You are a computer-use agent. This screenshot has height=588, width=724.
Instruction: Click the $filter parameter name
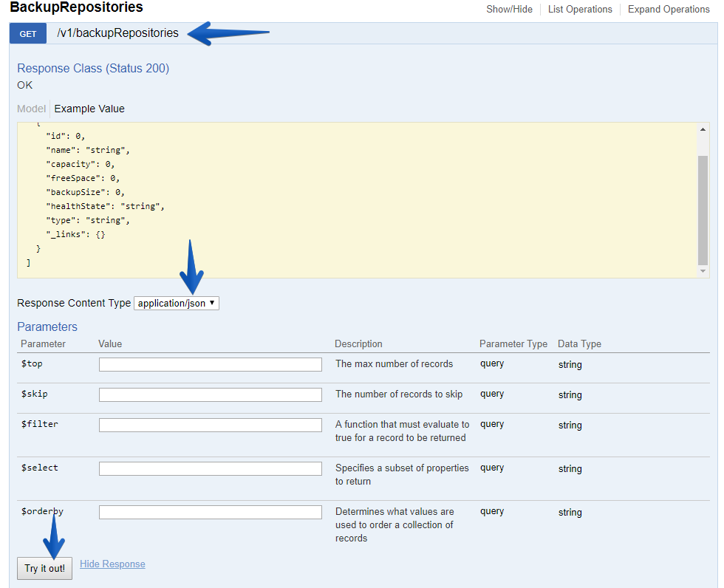[40, 424]
